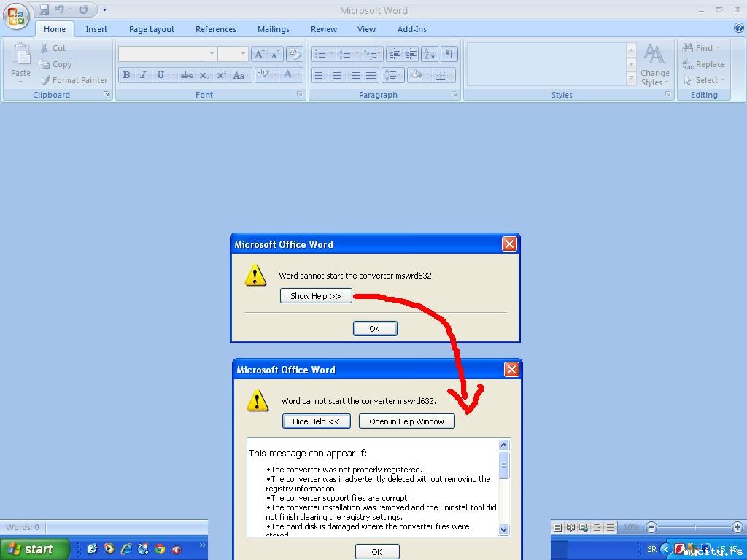
Task: Launch Google Chrome from the quick launch
Action: click(160, 549)
